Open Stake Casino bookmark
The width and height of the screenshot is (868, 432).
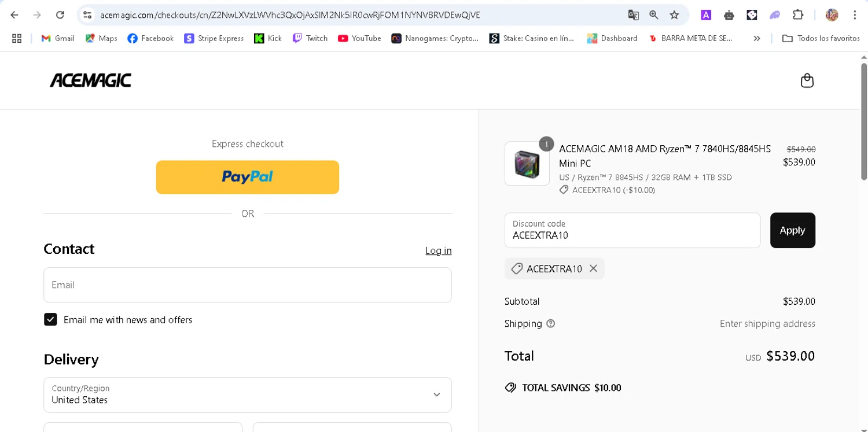(x=532, y=38)
